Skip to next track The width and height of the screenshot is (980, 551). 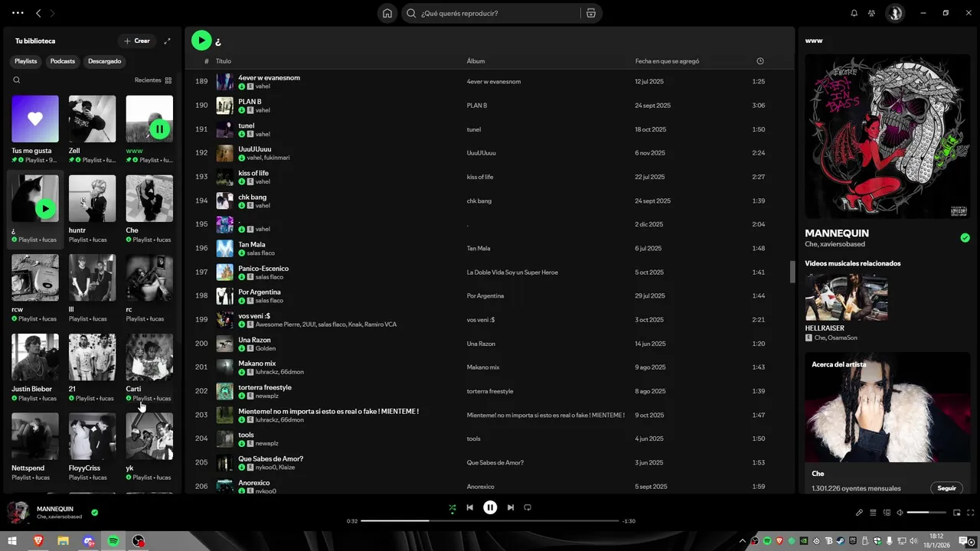[x=511, y=507]
